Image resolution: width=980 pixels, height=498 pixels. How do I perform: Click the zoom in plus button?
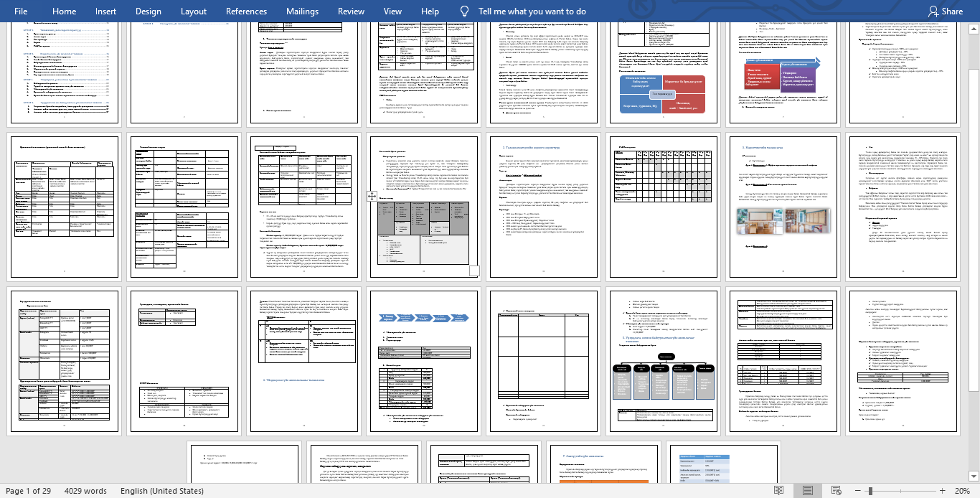pos(942,491)
